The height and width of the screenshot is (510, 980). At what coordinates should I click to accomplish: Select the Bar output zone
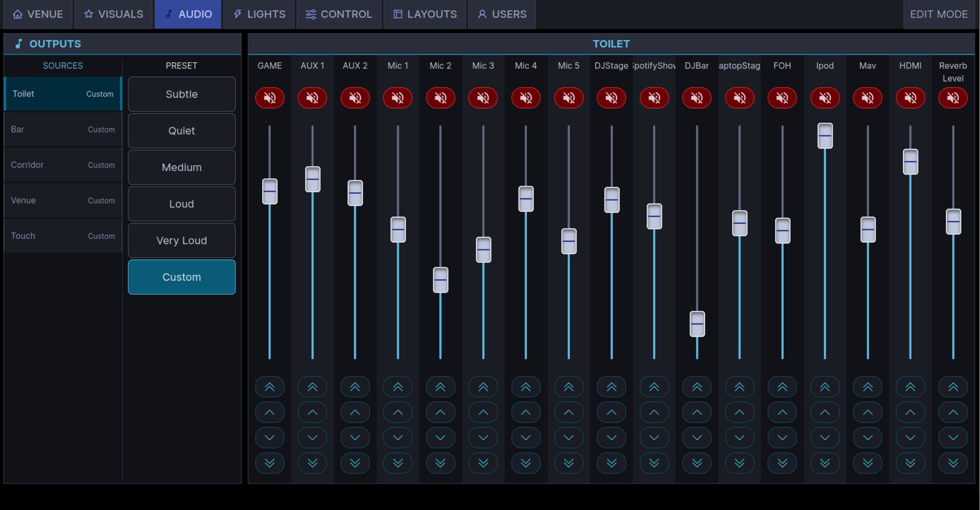coord(63,130)
